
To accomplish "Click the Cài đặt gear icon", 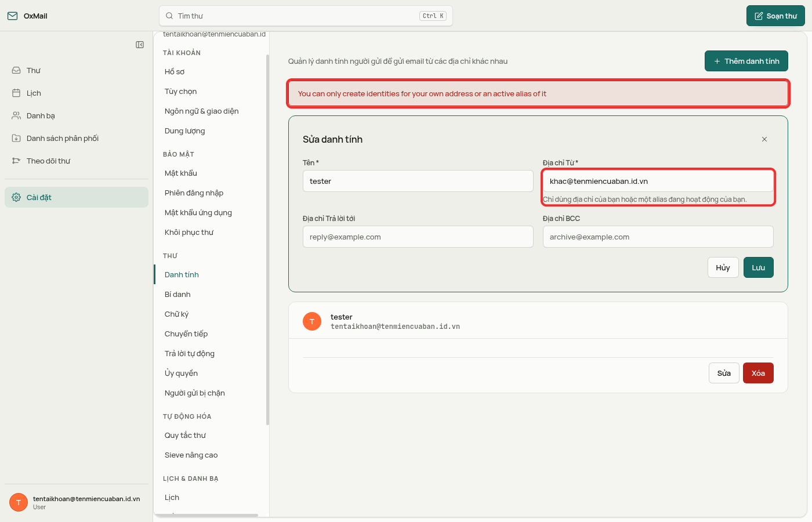I will pyautogui.click(x=16, y=197).
